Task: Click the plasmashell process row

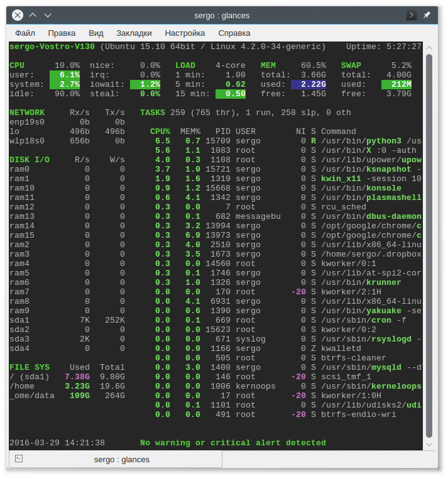Action: (288, 197)
